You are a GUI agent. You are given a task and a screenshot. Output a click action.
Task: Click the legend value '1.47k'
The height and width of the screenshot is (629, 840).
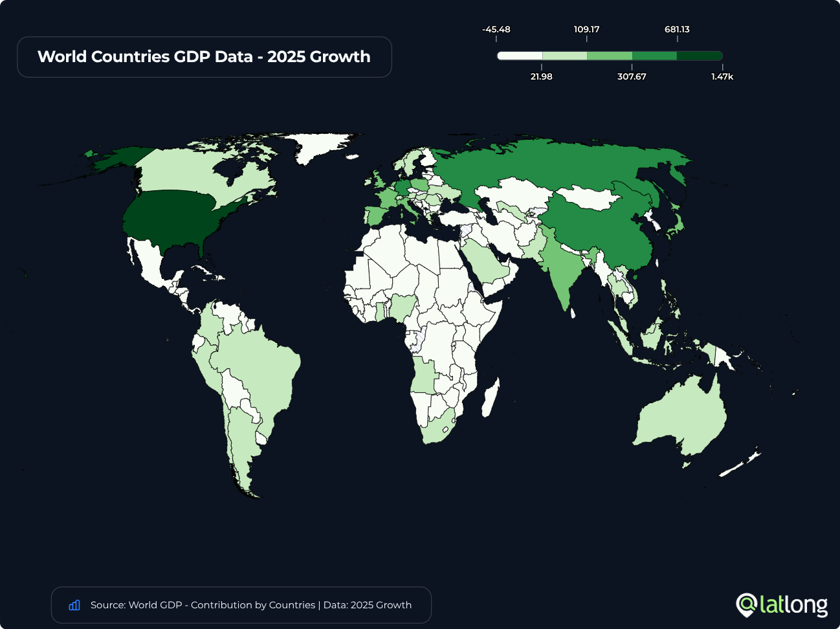(722, 76)
